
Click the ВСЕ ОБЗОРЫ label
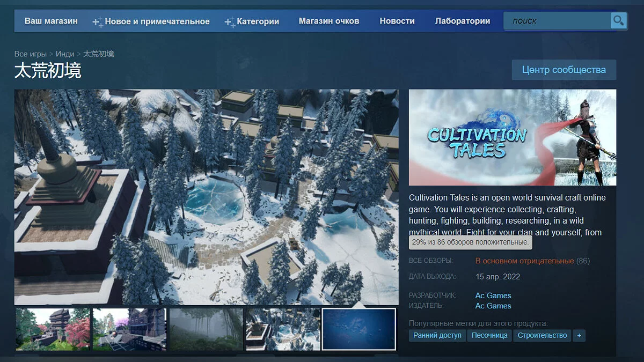(431, 261)
